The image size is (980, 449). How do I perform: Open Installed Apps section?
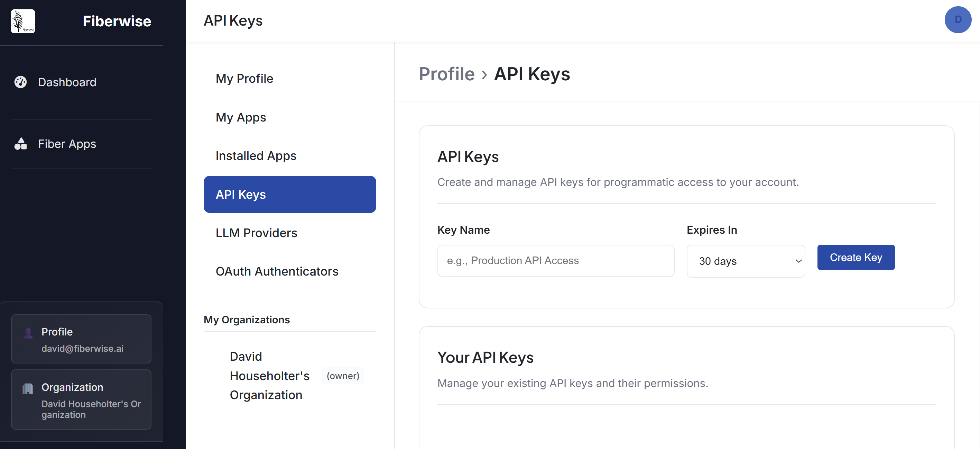tap(256, 156)
